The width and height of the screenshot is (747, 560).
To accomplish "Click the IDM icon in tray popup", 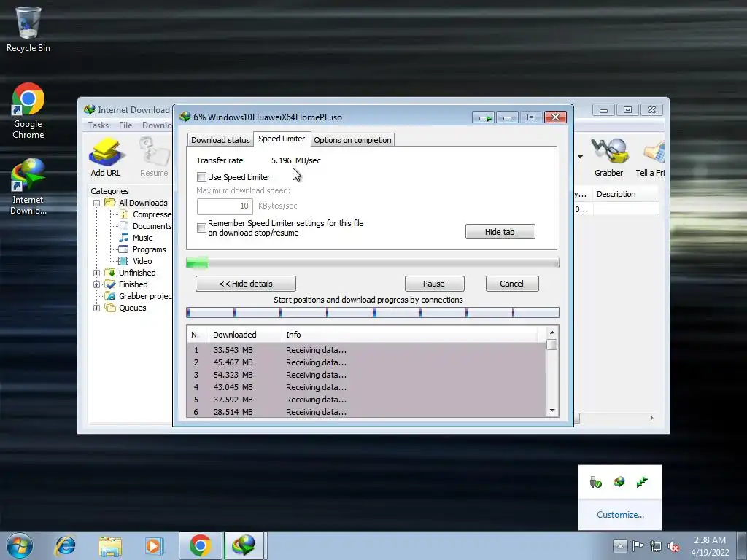I will coord(619,482).
